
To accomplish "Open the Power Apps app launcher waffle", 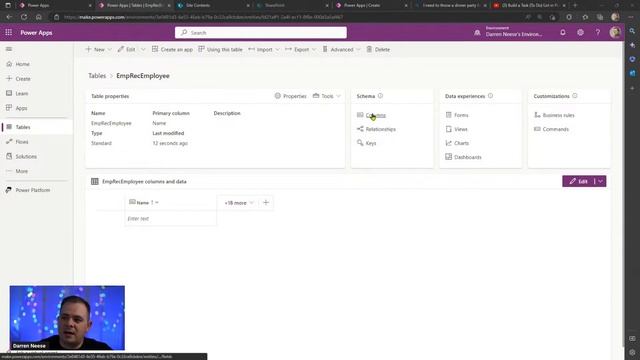I will [9, 33].
